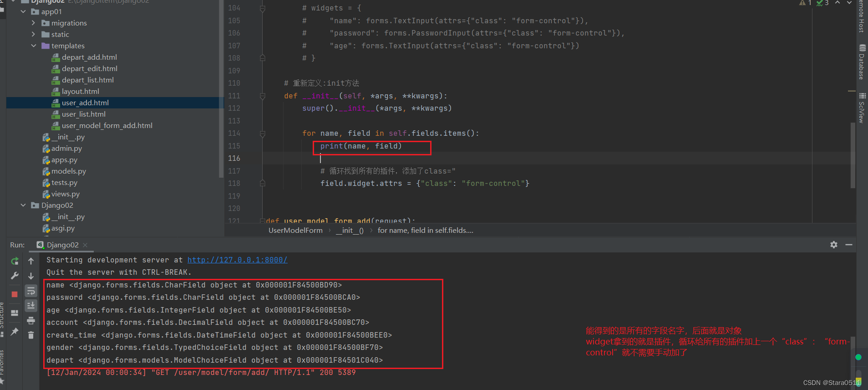Click the for-loop breadcrumb item
The width and height of the screenshot is (868, 390).
(425, 230)
